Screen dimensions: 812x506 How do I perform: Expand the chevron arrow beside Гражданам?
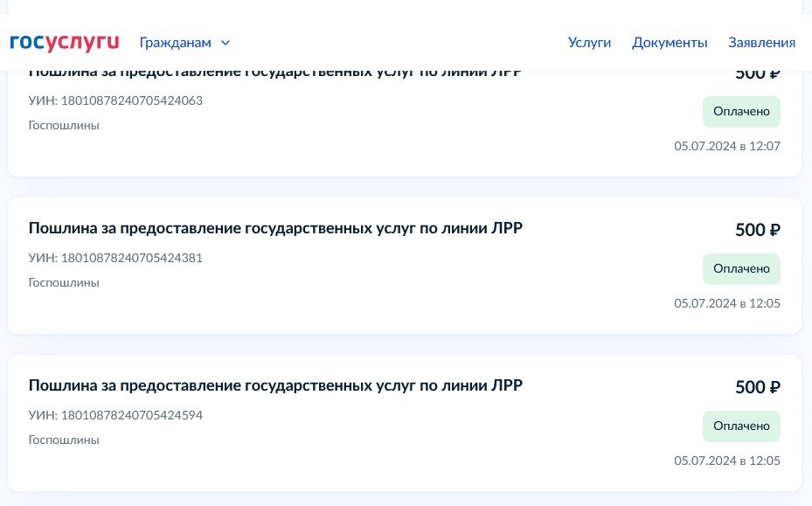tap(226, 43)
